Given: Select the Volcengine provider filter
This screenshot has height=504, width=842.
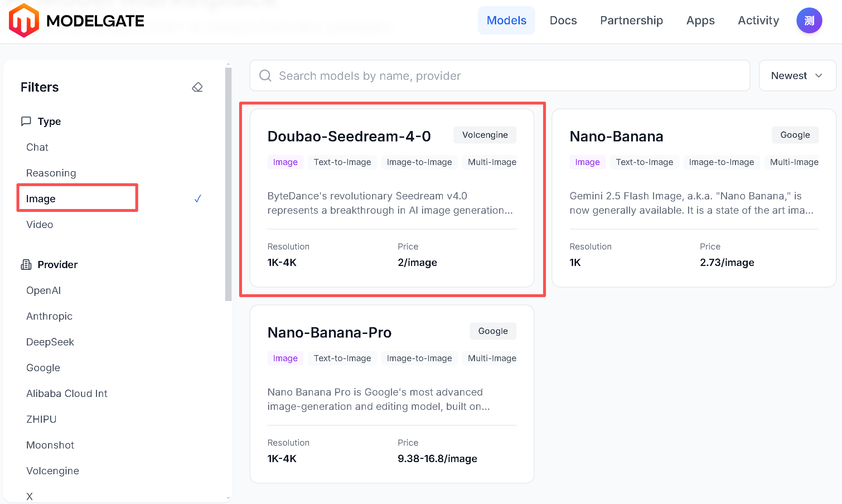Looking at the screenshot, I should pyautogui.click(x=53, y=471).
